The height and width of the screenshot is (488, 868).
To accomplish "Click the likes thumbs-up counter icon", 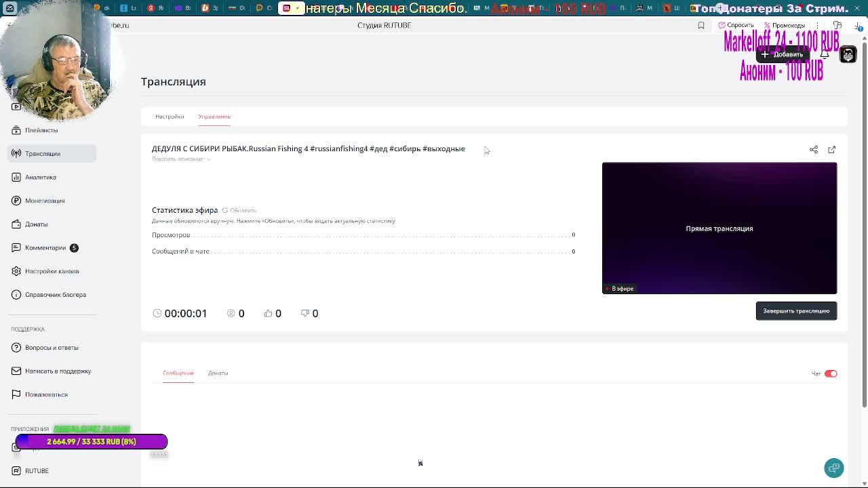I will point(269,313).
